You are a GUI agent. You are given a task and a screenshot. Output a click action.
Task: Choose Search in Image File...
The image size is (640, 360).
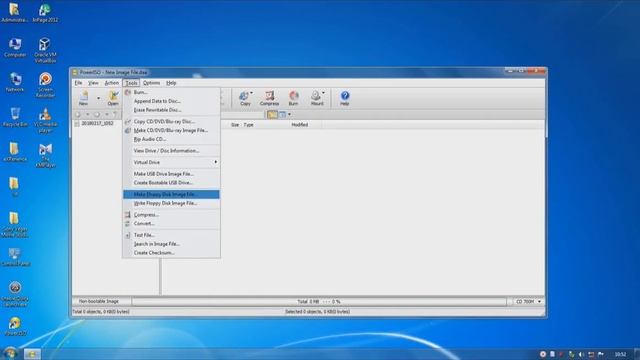pyautogui.click(x=171, y=244)
